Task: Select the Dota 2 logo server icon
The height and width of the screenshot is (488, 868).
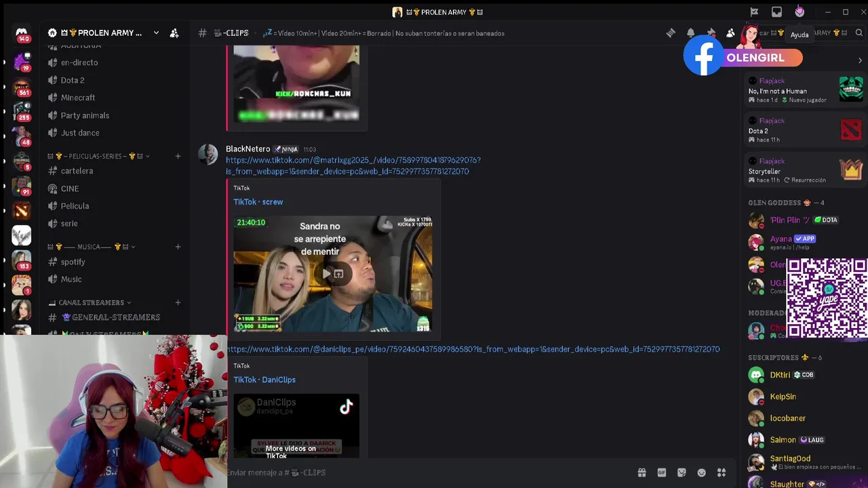Action: click(22, 211)
